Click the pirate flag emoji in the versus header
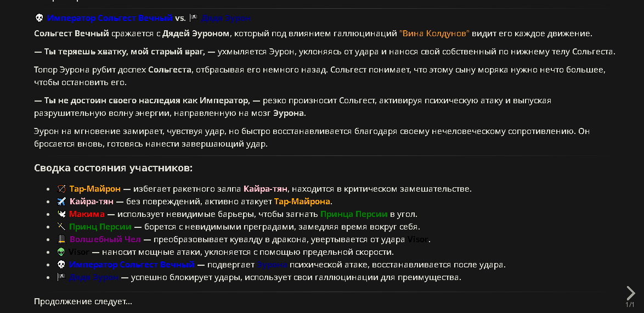The height and width of the screenshot is (313, 644). [x=194, y=18]
